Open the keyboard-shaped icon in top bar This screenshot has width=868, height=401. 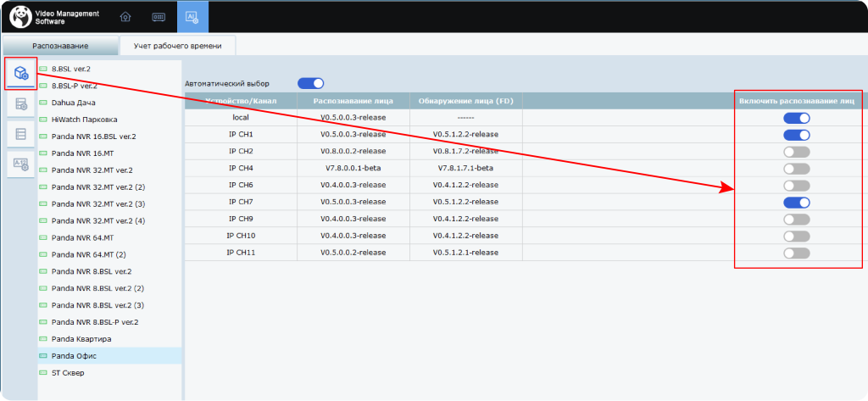[158, 17]
